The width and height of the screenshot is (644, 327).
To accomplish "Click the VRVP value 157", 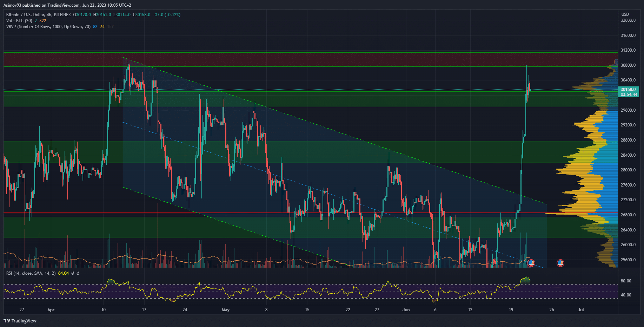I will (x=110, y=27).
